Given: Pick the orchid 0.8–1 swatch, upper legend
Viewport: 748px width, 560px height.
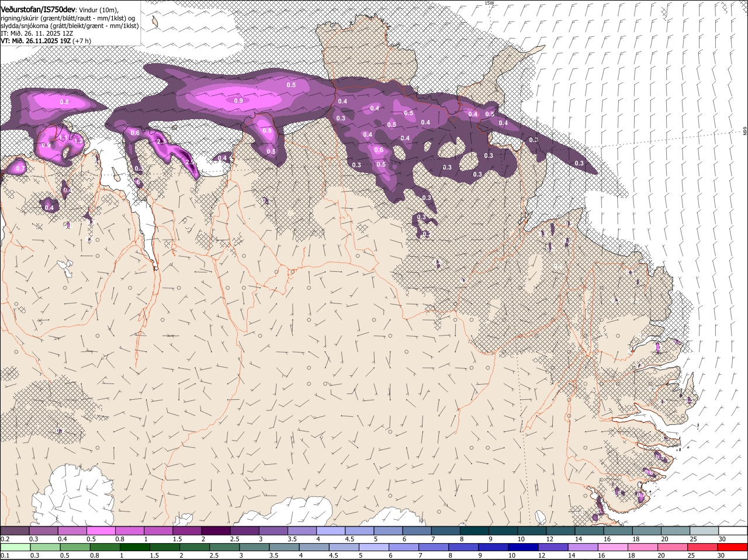Looking at the screenshot, I should pos(129,530).
